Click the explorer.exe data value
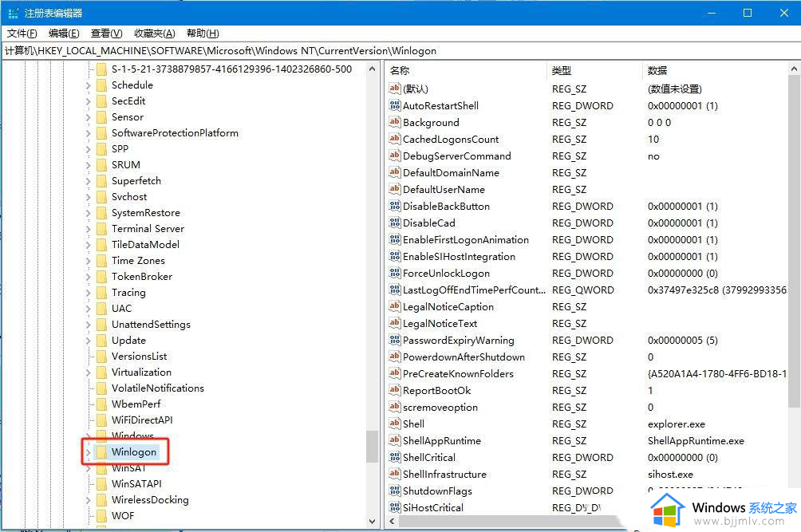This screenshot has height=532, width=801. click(677, 424)
